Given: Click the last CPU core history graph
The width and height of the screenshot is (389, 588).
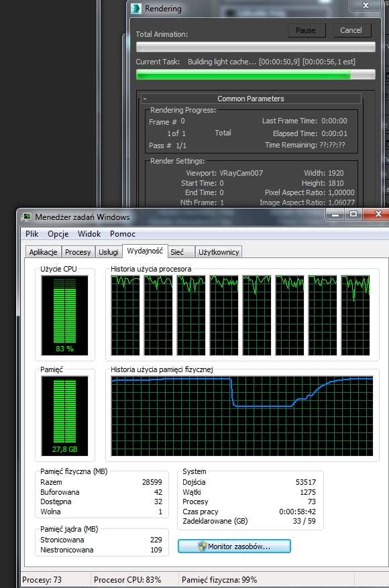Looking at the screenshot, I should point(355,315).
